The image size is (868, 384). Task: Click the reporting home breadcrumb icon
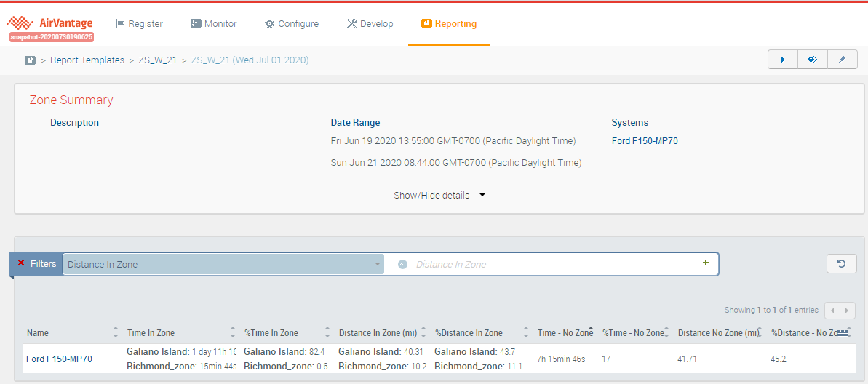31,60
